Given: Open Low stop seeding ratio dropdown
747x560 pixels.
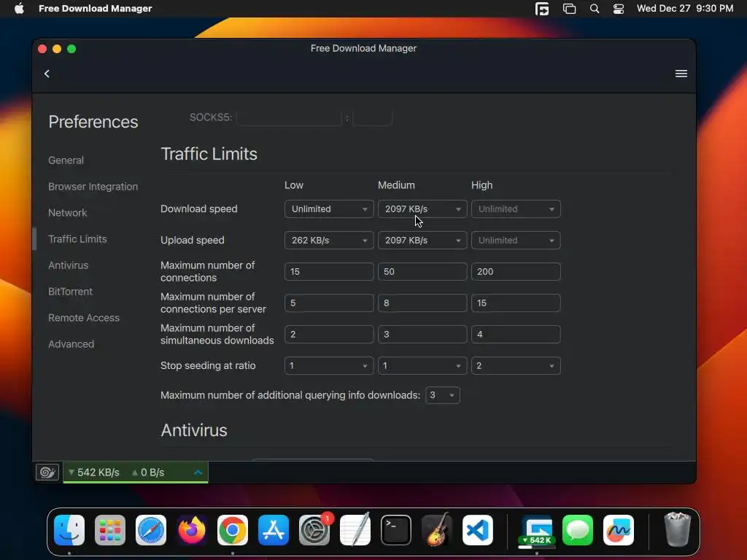Looking at the screenshot, I should coord(329,366).
